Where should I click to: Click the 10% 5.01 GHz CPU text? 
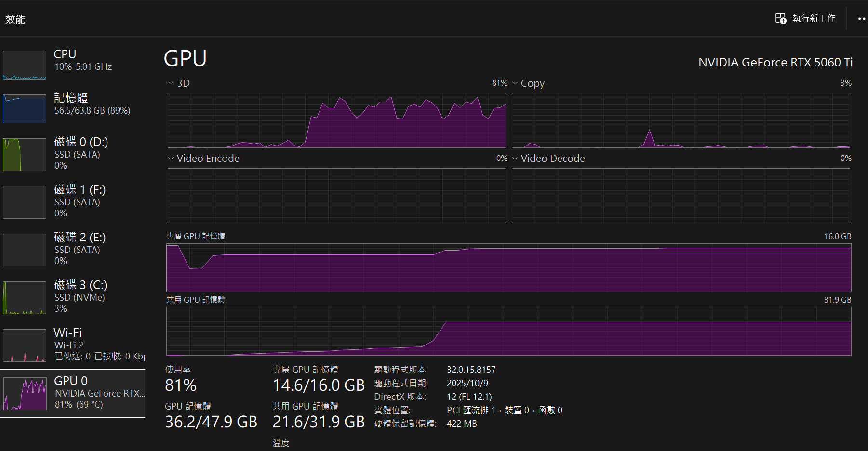coord(83,67)
